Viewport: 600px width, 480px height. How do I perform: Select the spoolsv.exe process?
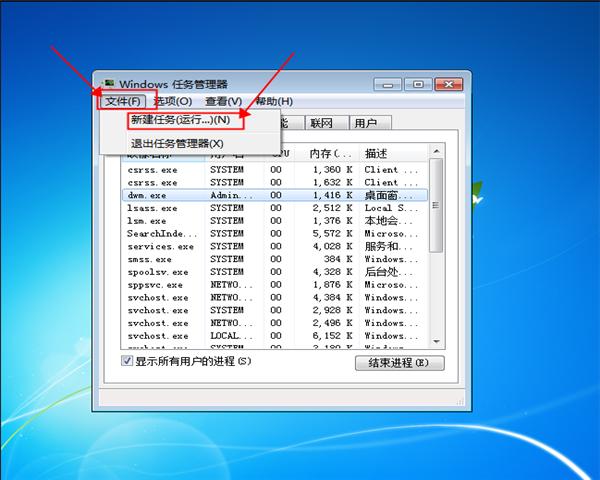coord(274,272)
